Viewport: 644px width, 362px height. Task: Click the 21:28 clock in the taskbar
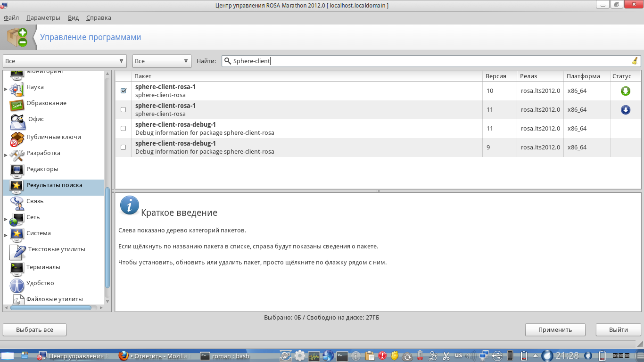(x=567, y=356)
